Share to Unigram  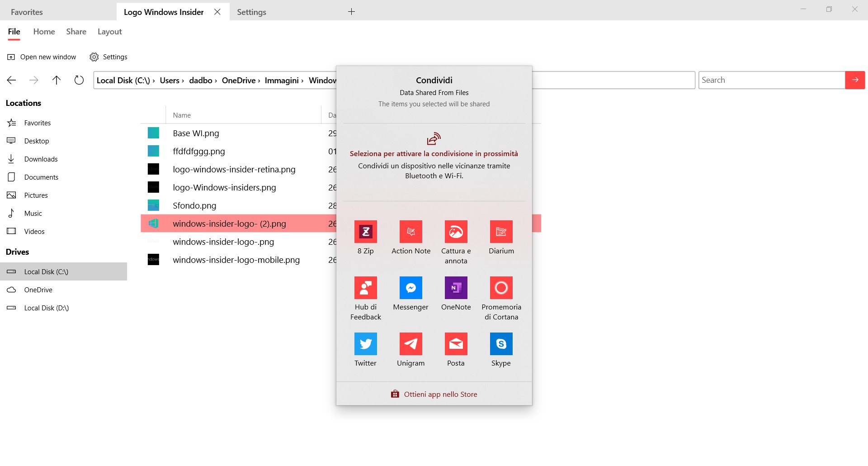(410, 350)
